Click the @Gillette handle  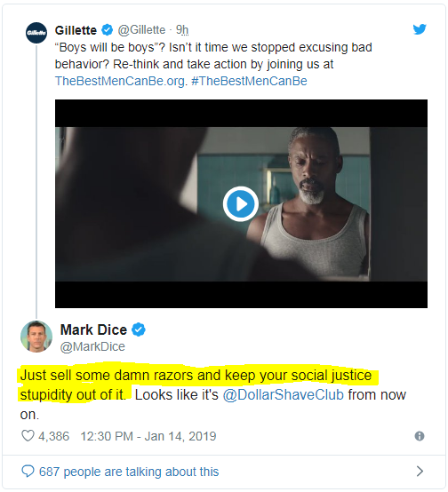[x=141, y=30]
